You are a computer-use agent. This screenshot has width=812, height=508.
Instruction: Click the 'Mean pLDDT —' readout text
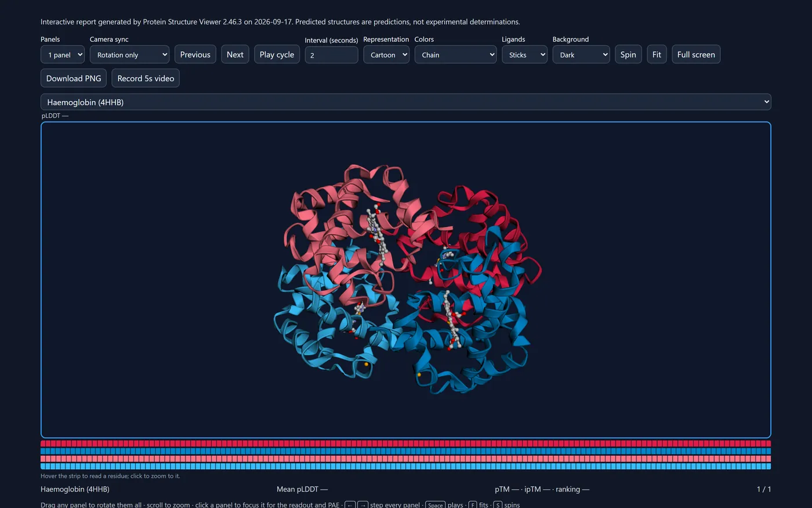coord(302,489)
